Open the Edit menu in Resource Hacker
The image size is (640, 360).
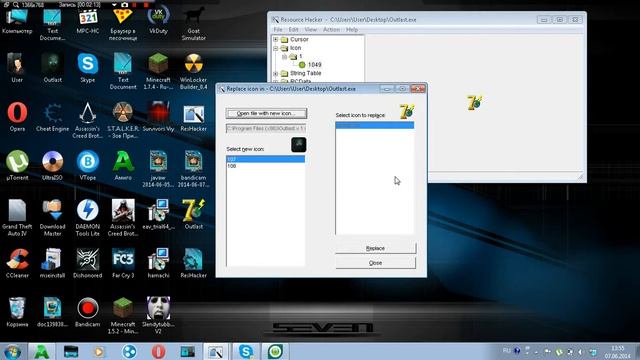point(293,29)
